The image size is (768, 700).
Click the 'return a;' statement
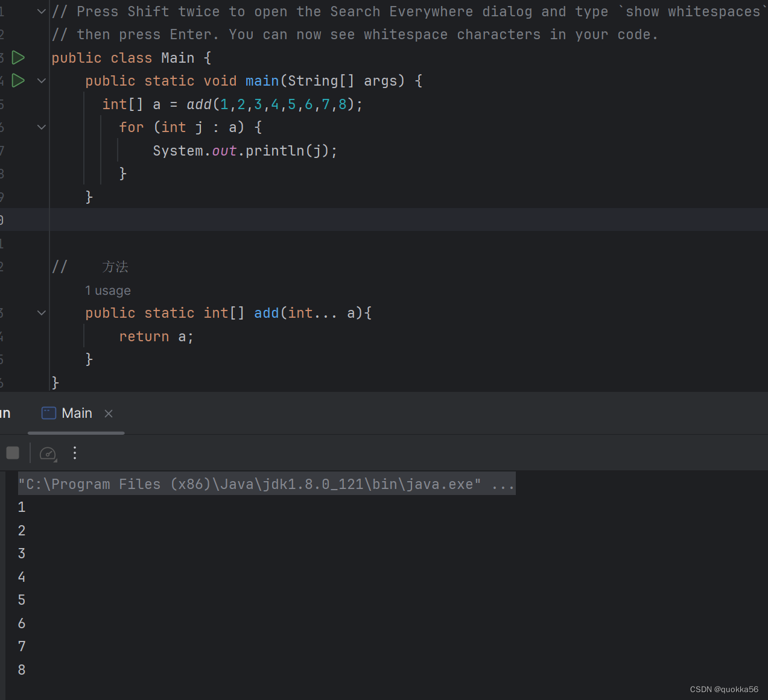(x=156, y=336)
